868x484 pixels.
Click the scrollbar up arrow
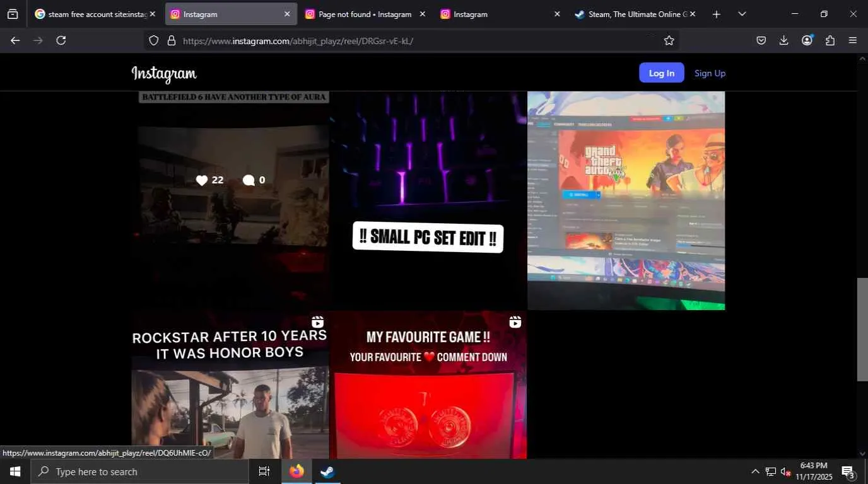862,59
